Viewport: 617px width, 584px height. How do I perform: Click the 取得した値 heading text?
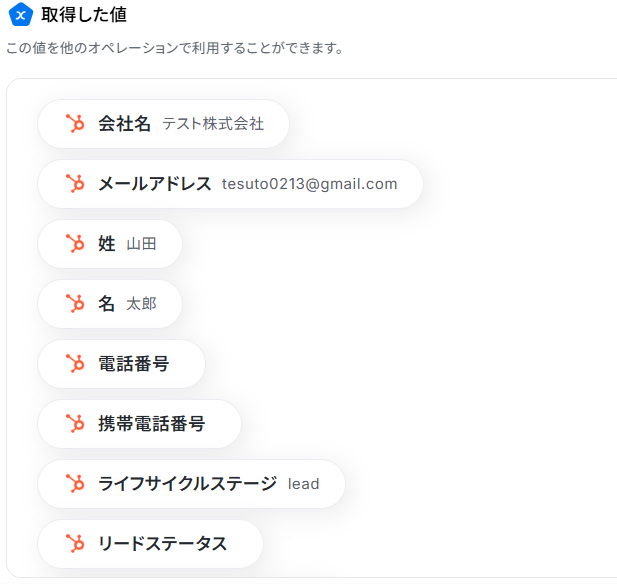(84, 15)
